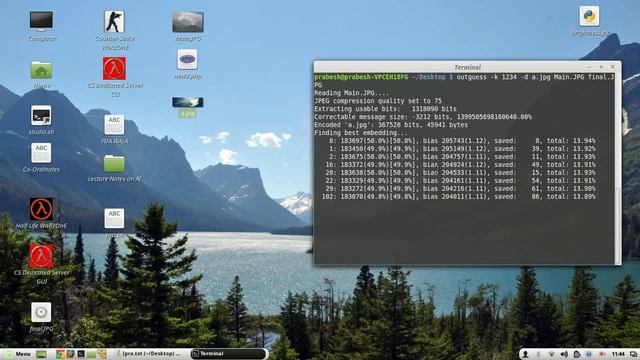
Task: Maximize the Terminal window
Action: [x=601, y=67]
